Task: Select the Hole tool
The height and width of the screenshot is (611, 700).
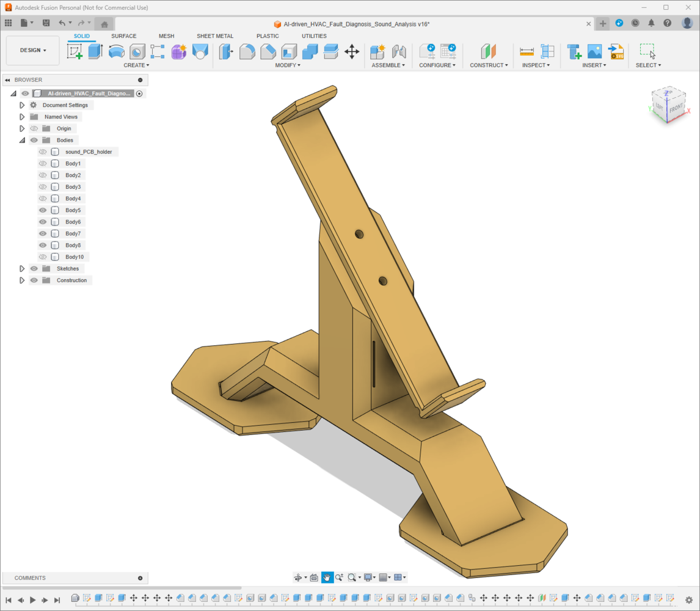Action: 137,51
